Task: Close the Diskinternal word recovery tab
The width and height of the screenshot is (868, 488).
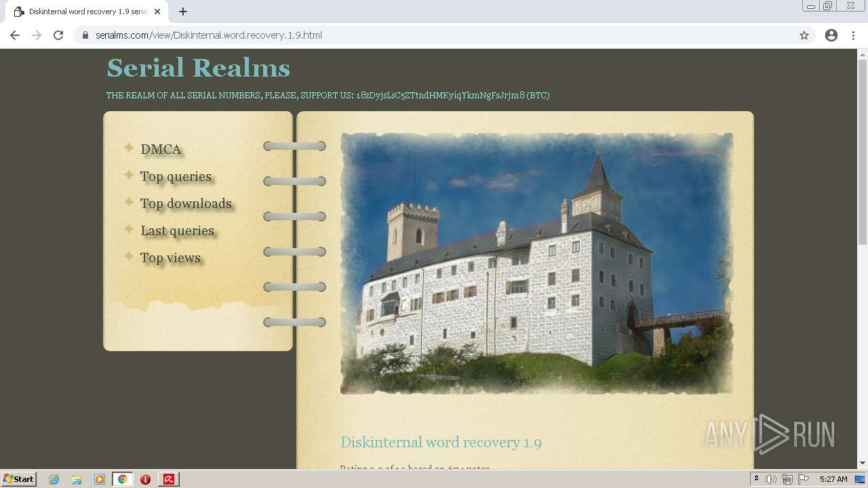Action: pos(157,12)
